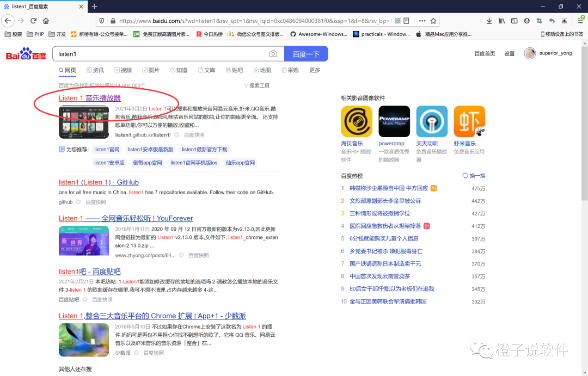Switch to the 采购 tab
588x376 pixels.
click(290, 70)
